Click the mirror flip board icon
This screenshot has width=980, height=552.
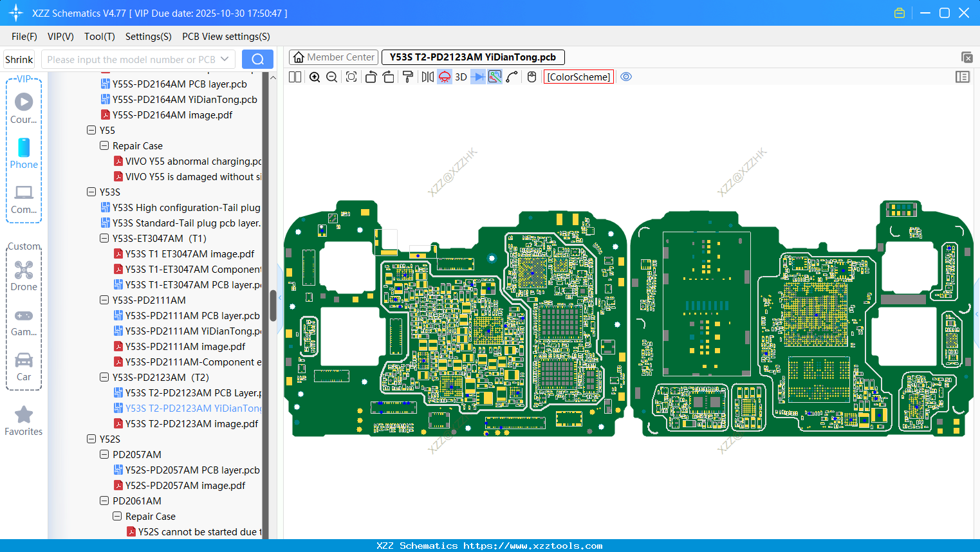427,77
